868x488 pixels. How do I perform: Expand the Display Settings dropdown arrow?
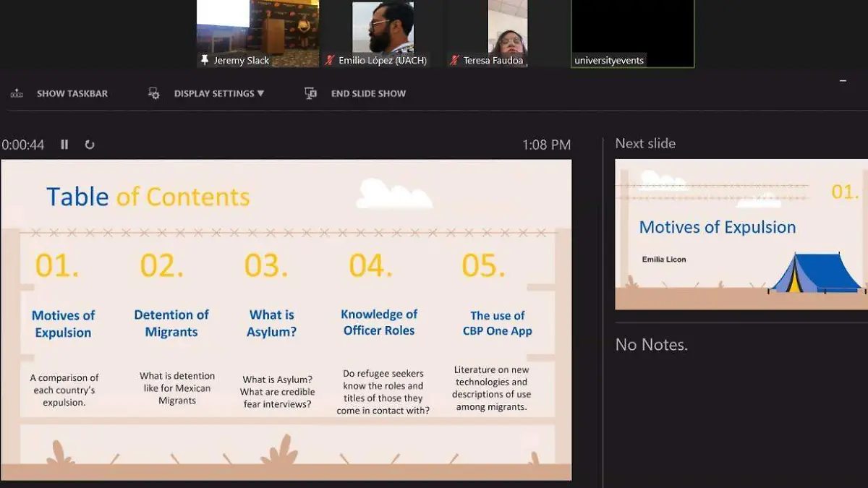pos(260,93)
